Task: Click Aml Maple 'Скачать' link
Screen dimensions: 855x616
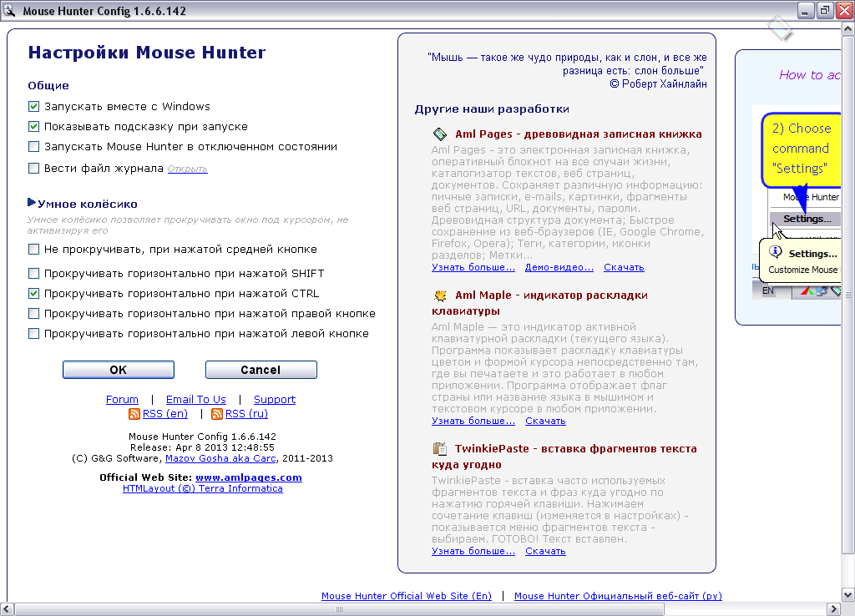Action: point(545,421)
